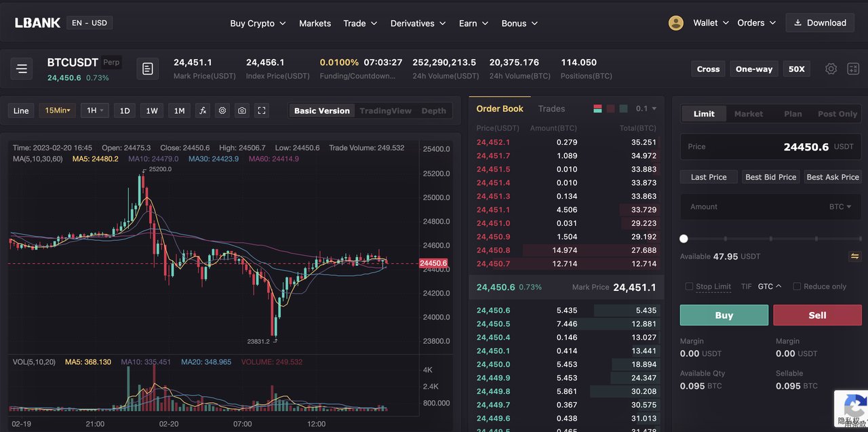Expand the 15Min interval dropdown
This screenshot has width=868, height=432.
[58, 111]
